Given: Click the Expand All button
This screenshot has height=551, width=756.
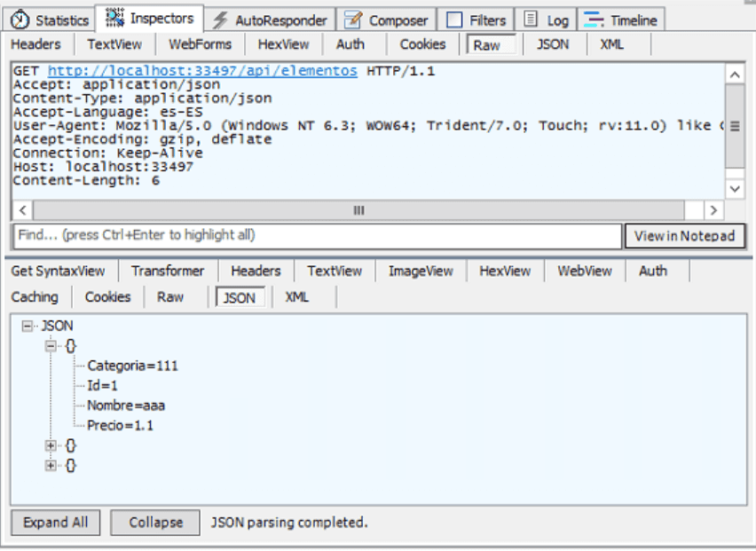Looking at the screenshot, I should 55,522.
